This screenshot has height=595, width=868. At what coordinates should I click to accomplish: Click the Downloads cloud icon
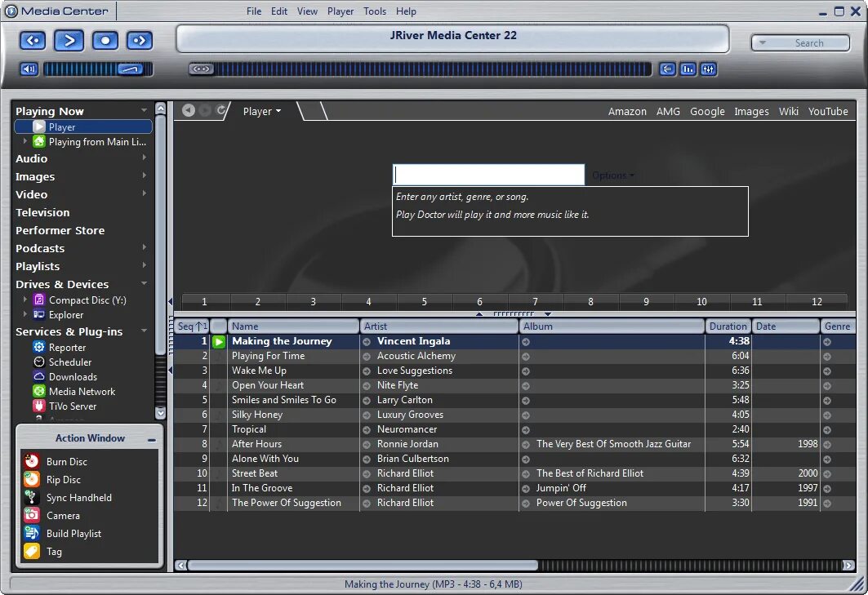[38, 376]
